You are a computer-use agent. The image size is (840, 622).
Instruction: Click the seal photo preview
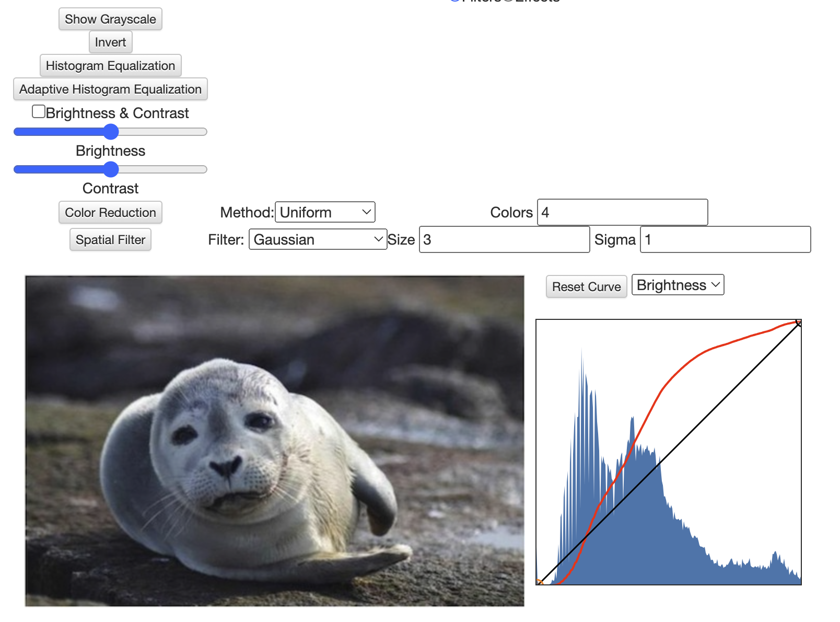[x=275, y=441]
